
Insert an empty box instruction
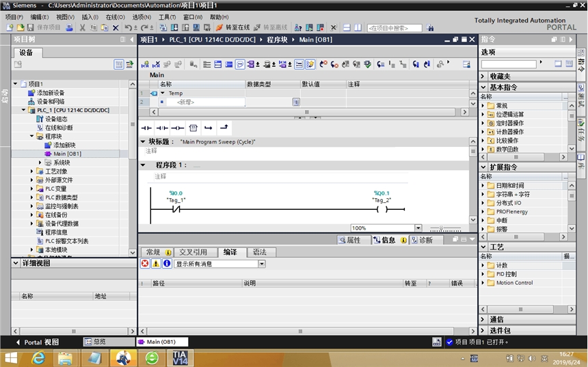(193, 128)
